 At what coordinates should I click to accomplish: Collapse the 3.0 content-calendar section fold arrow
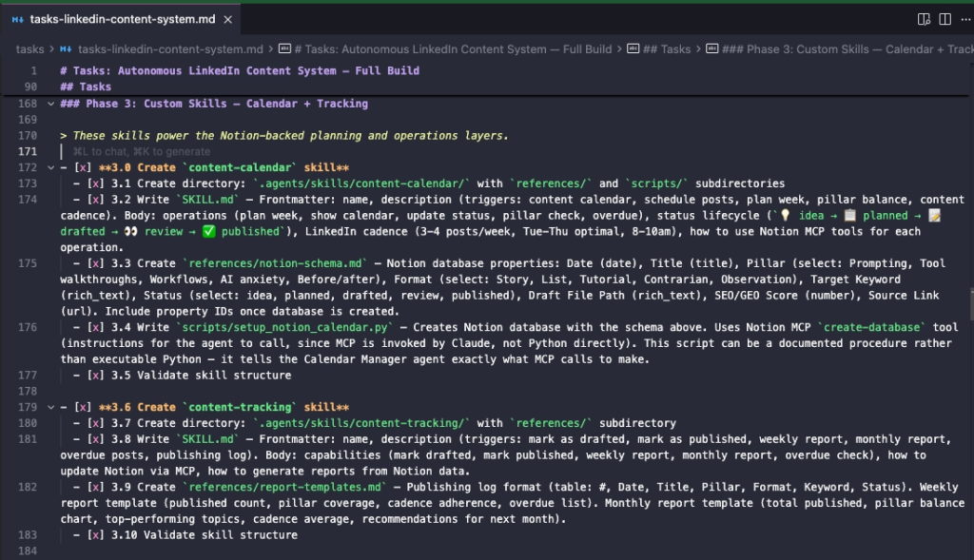click(x=50, y=168)
